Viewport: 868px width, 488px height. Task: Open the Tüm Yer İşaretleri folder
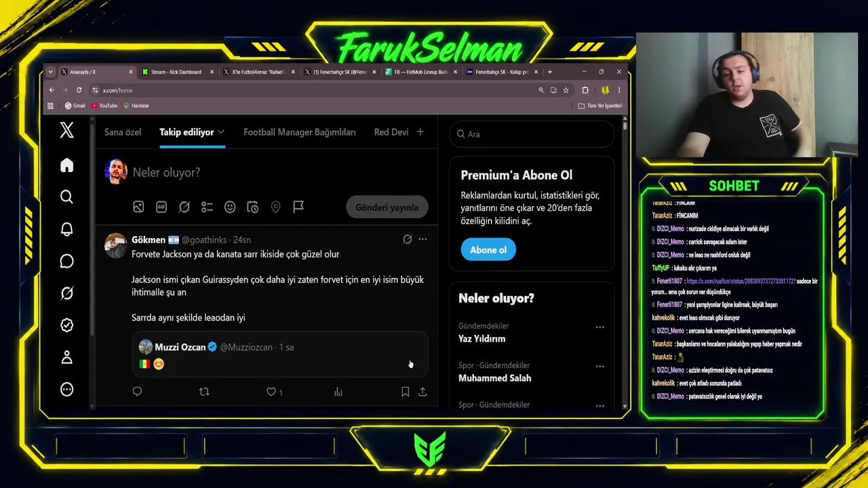600,106
